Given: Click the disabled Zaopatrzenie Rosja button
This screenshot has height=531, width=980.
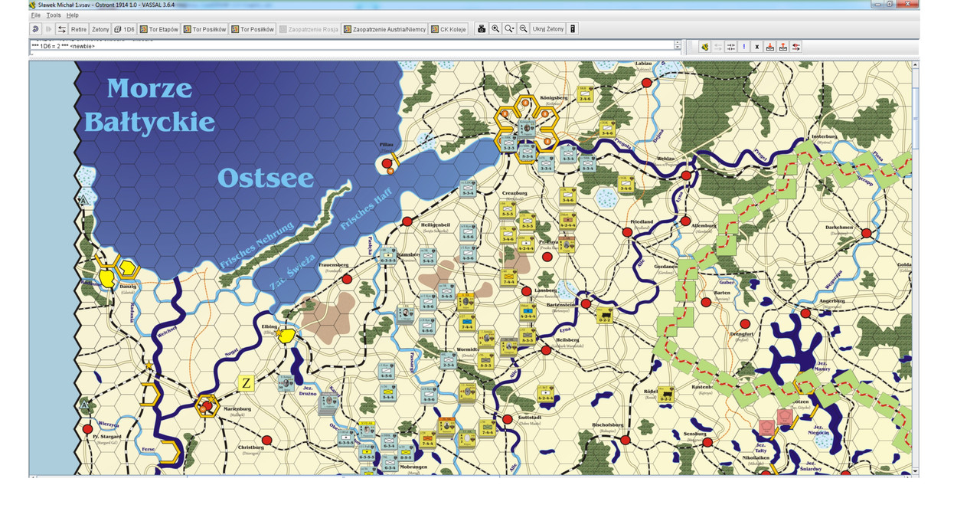Looking at the screenshot, I should pyautogui.click(x=309, y=29).
